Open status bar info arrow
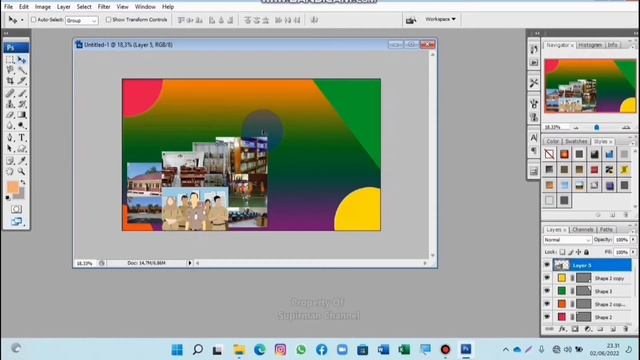Image resolution: width=640 pixels, height=360 pixels. tap(189, 263)
